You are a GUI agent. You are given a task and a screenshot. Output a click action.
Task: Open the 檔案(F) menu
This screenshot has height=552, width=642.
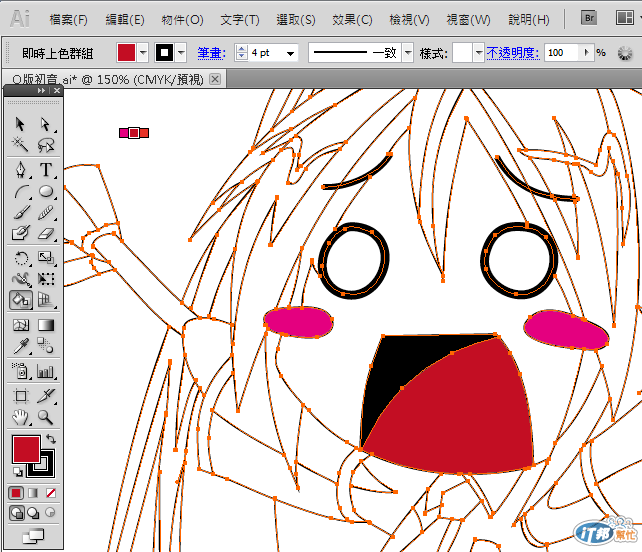click(x=68, y=20)
